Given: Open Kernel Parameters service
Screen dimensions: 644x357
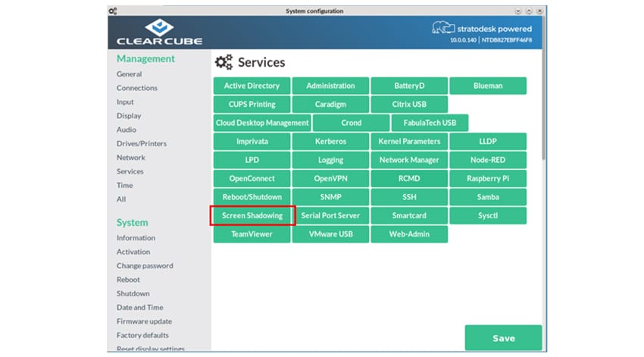Looking at the screenshot, I should (x=409, y=141).
